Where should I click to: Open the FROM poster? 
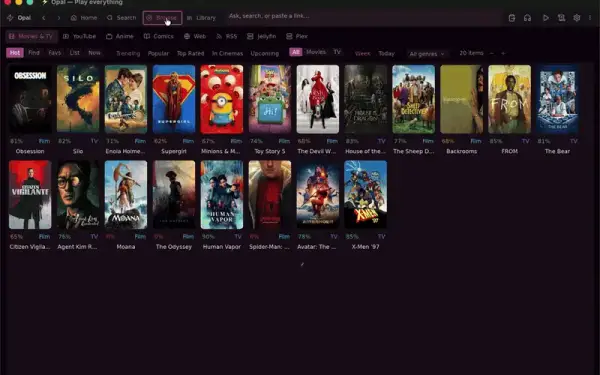510,99
